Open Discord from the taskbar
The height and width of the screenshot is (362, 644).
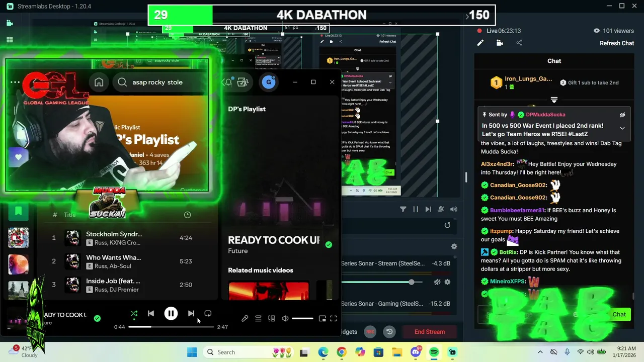point(416,352)
